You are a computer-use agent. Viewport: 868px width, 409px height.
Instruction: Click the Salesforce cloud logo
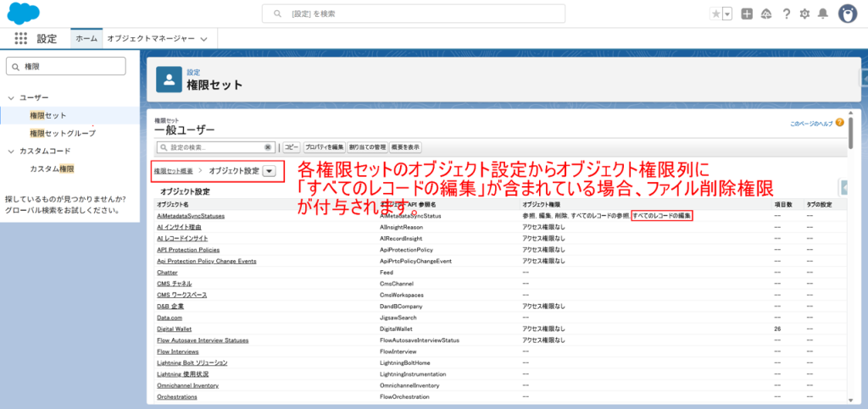point(24,14)
